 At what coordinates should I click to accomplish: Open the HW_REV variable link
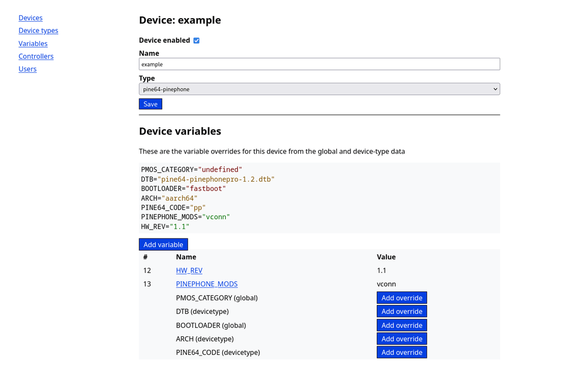click(x=189, y=270)
